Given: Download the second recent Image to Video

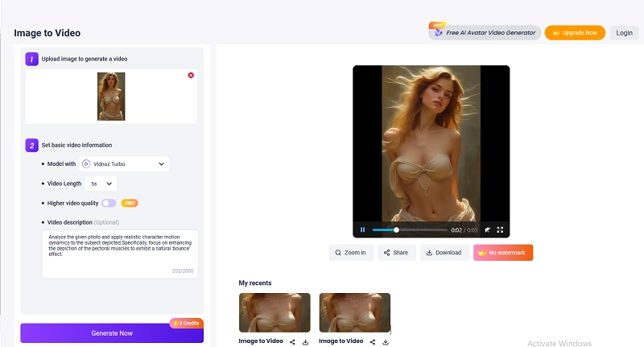Looking at the screenshot, I should 386,341.
